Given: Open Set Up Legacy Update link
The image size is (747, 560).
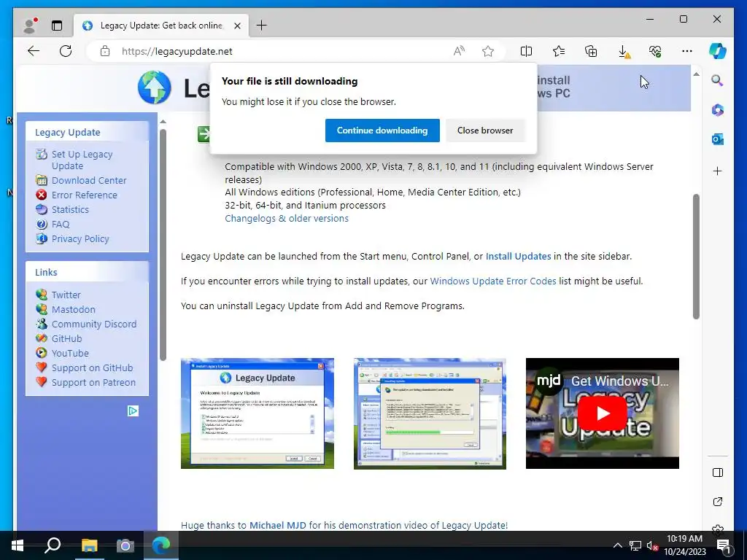Looking at the screenshot, I should click(x=82, y=160).
